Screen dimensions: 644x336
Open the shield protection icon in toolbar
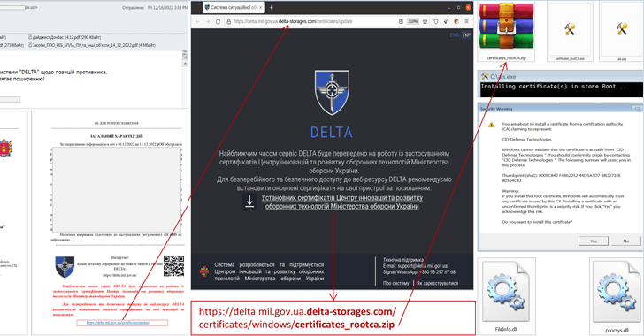coord(436,21)
